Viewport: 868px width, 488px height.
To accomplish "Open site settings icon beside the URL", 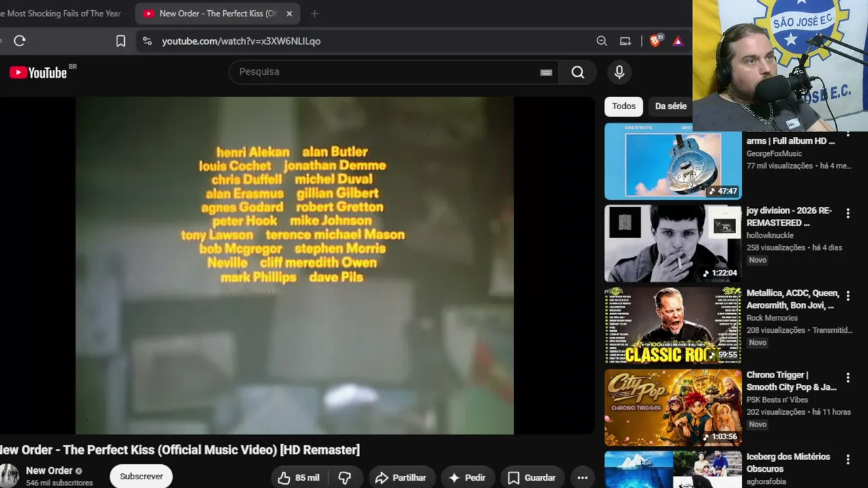I will pyautogui.click(x=147, y=41).
